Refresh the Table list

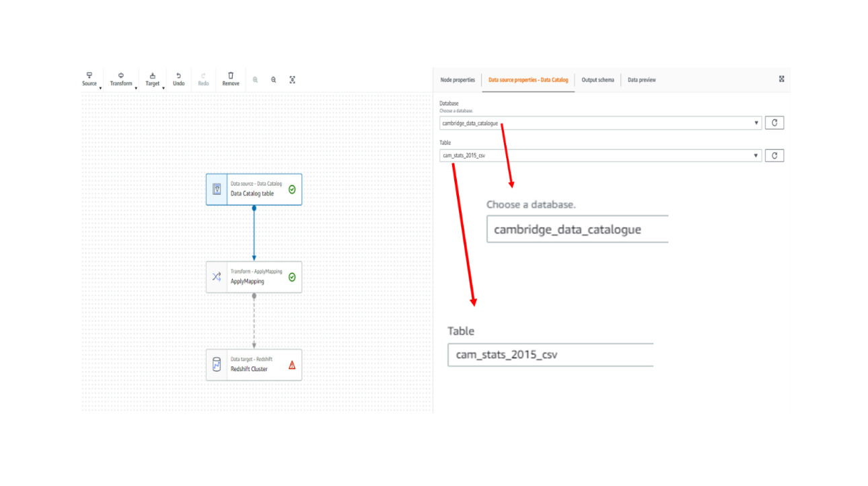774,155
